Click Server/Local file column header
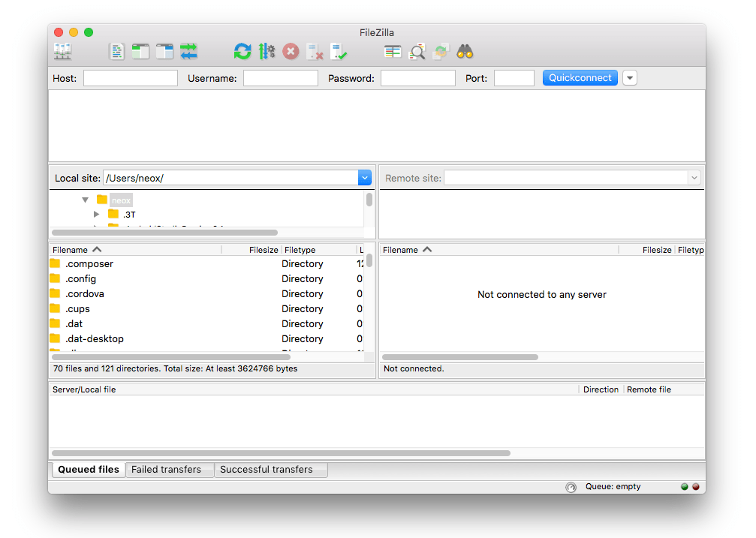 tap(314, 389)
